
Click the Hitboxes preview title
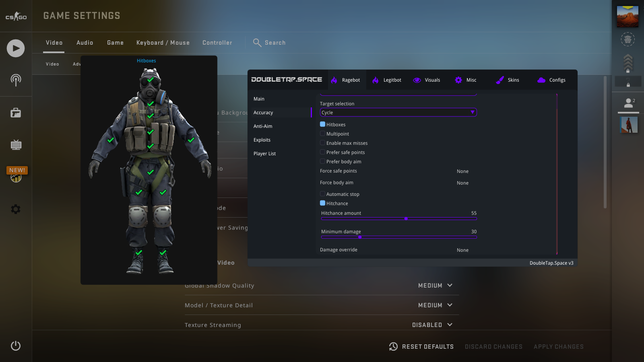(146, 61)
